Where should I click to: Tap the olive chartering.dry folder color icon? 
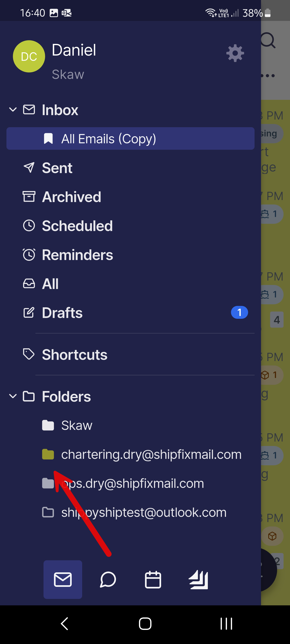(48, 454)
